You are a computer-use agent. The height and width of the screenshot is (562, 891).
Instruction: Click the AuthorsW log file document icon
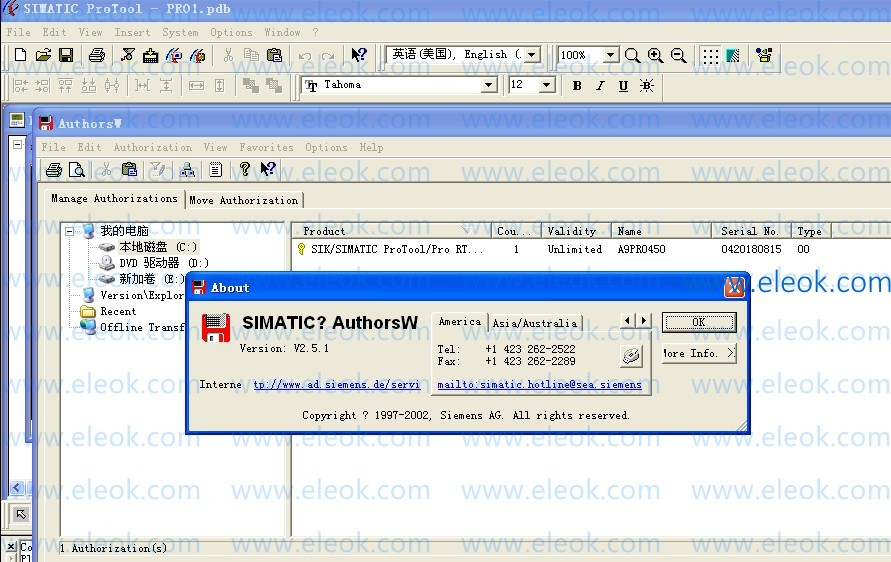215,169
